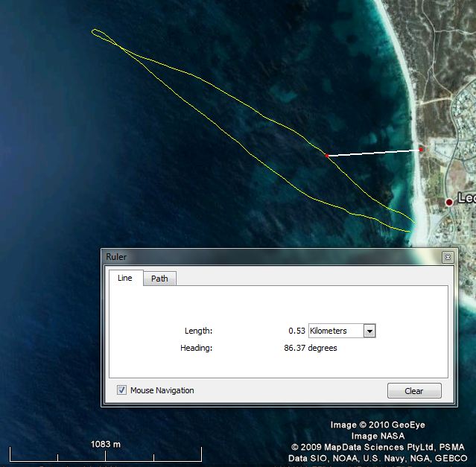Click the dropdown arrow beside Kilometers
The width and height of the screenshot is (476, 467).
coord(369,331)
